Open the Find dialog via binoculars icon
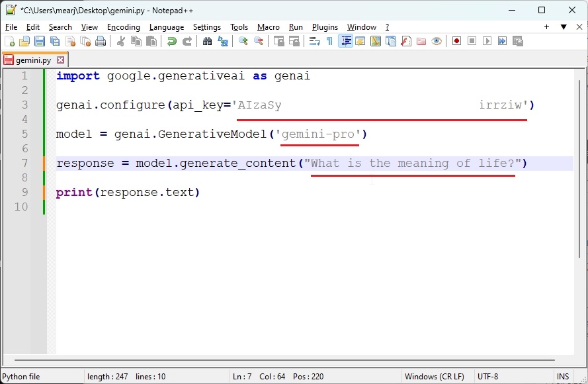 click(x=208, y=40)
